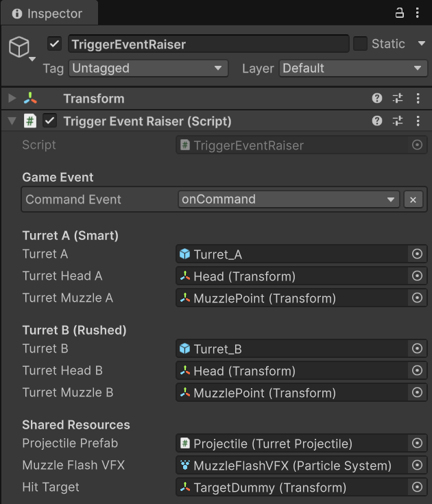Click the TriggerEventRaiser name field
Viewport: 432px width, 504px height.
pyautogui.click(x=208, y=44)
